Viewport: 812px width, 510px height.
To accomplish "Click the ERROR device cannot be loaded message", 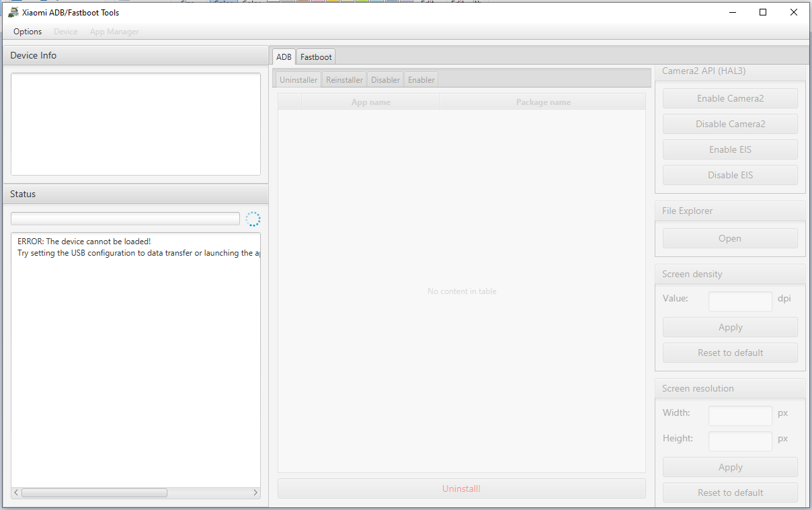I will click(x=84, y=242).
